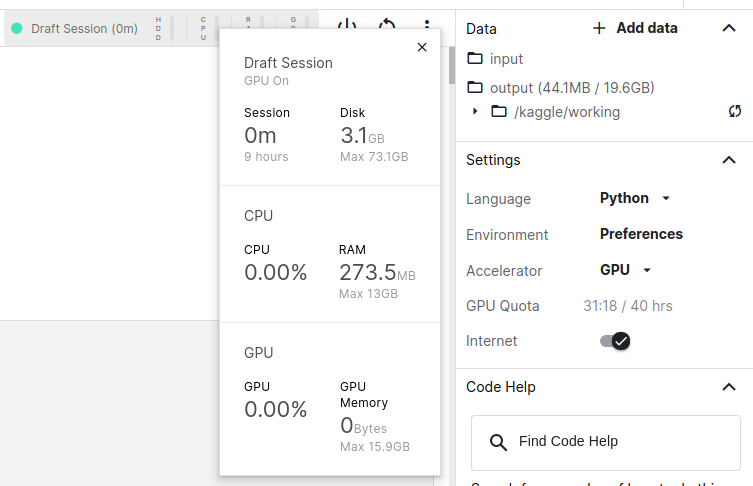The image size is (753, 486).
Task: Open the Python language dropdown
Action: pyautogui.click(x=634, y=198)
